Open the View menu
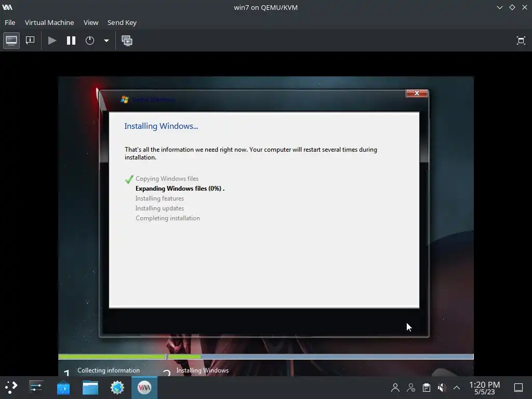Viewport: 532px width, 399px height. click(x=91, y=22)
